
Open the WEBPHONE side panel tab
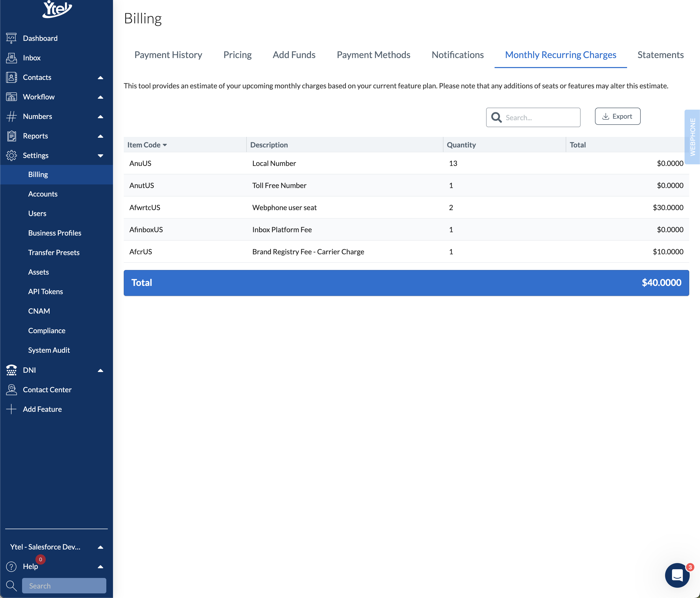(x=692, y=137)
